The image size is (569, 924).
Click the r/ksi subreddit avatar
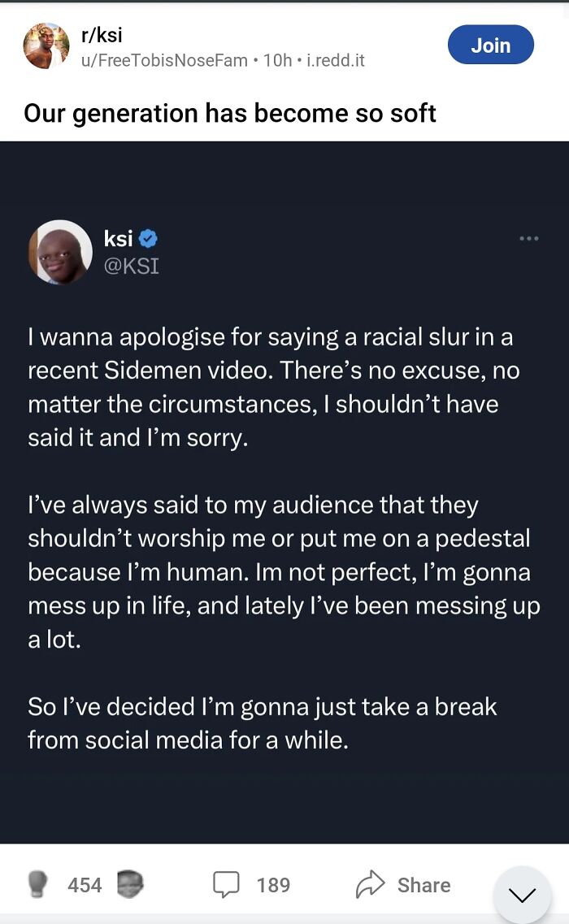click(46, 45)
